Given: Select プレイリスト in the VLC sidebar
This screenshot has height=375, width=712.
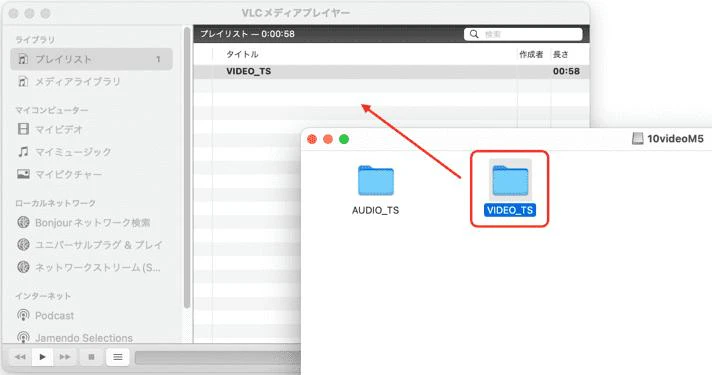Looking at the screenshot, I should tap(91, 59).
